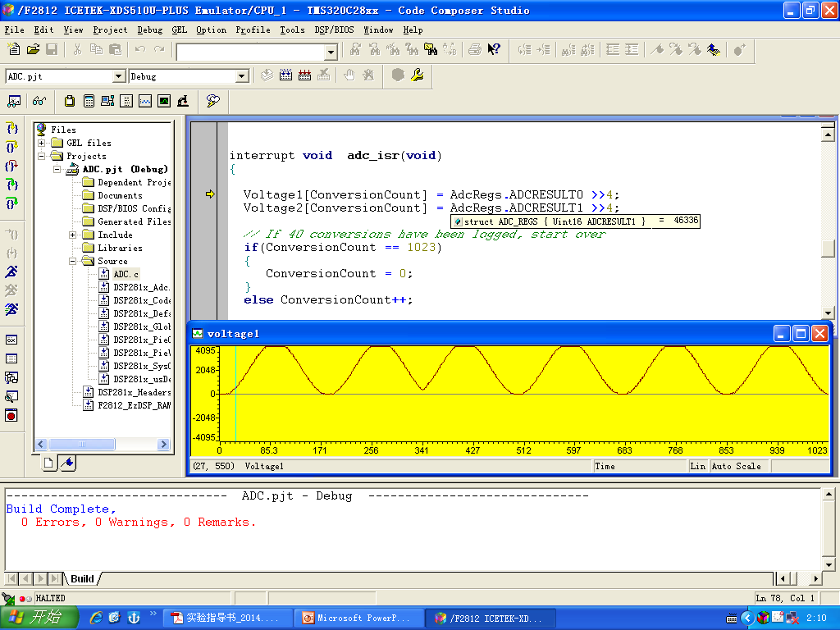The height and width of the screenshot is (630, 840).
Task: Open the DSP/BIOS menu
Action: pyautogui.click(x=335, y=30)
